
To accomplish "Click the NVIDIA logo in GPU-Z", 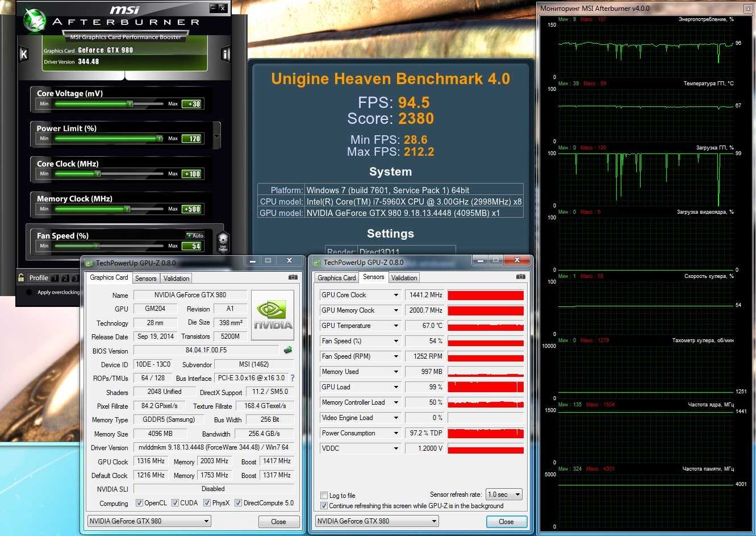I will click(x=273, y=315).
